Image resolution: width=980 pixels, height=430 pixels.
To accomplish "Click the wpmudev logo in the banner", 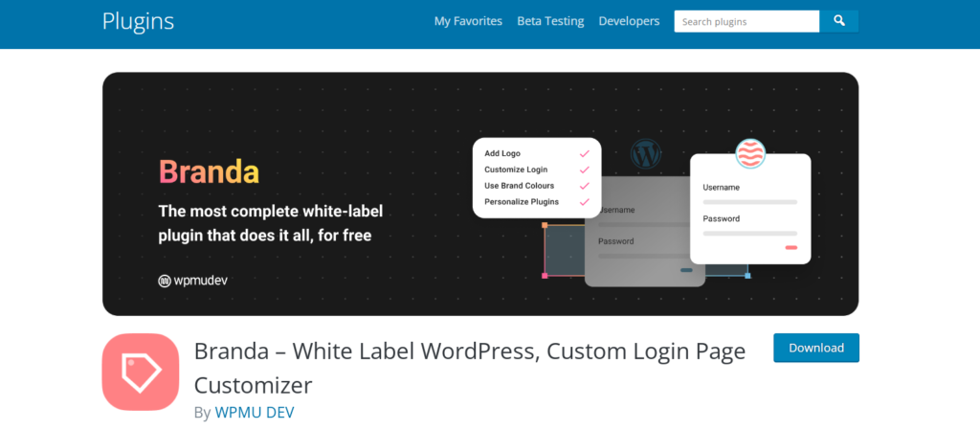I will pos(193,281).
